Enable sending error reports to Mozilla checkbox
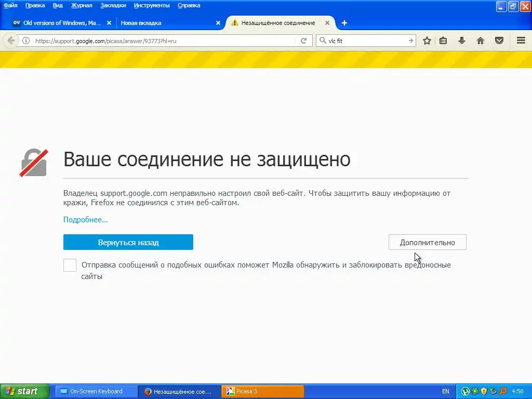The height and width of the screenshot is (399, 532). tap(70, 265)
